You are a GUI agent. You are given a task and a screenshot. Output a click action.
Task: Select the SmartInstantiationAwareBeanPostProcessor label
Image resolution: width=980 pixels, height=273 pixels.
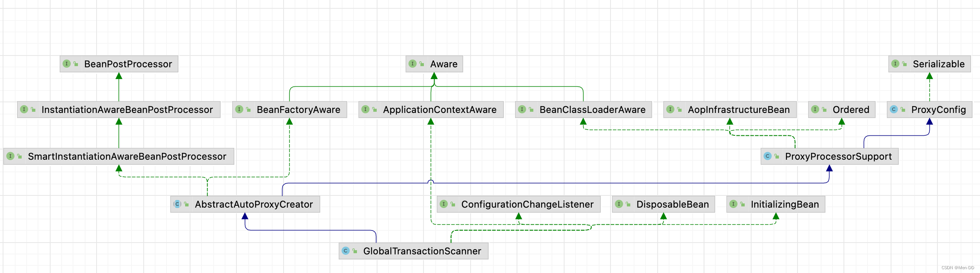click(127, 157)
